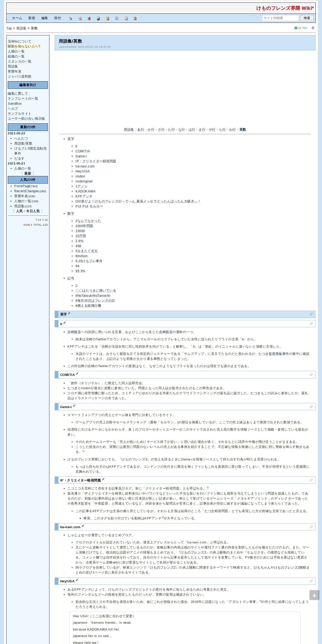Click 最新 link under recent updates
The height and width of the screenshot is (644, 322).
click(x=28, y=174)
